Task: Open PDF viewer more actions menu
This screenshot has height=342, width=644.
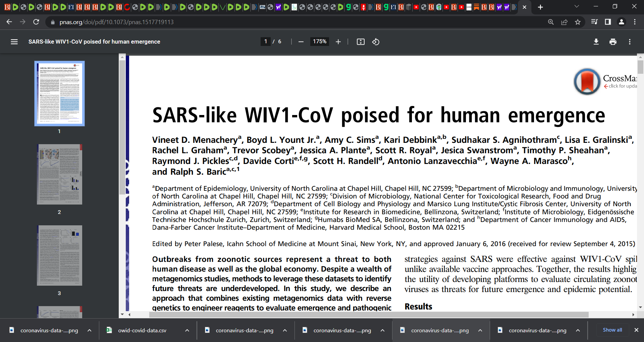Action: pyautogui.click(x=630, y=42)
